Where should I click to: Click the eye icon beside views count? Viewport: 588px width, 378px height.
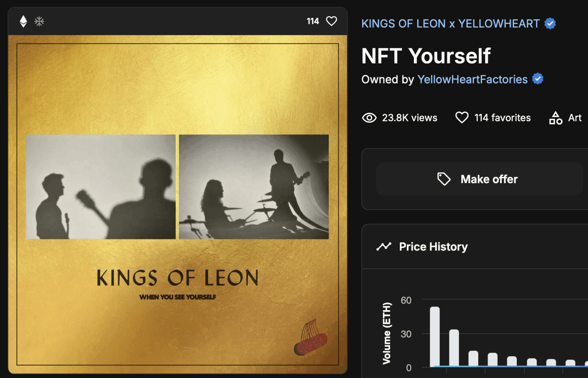tap(369, 118)
